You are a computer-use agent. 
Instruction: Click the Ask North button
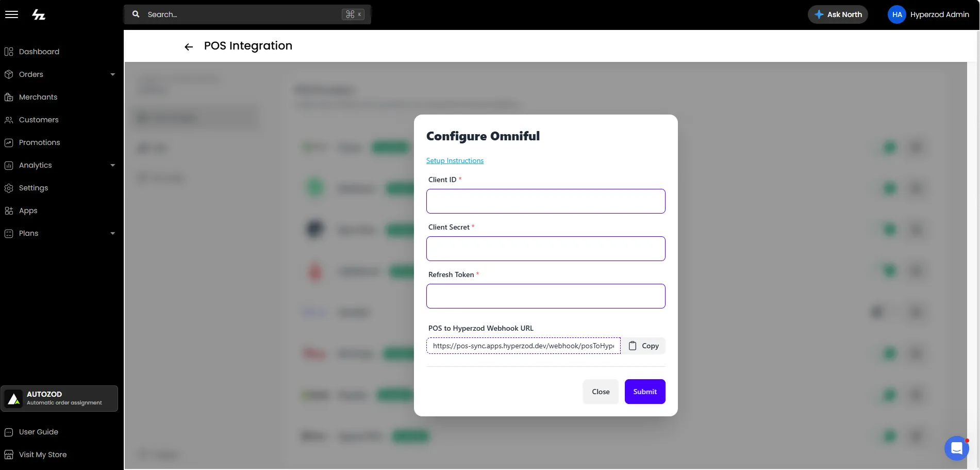point(838,14)
